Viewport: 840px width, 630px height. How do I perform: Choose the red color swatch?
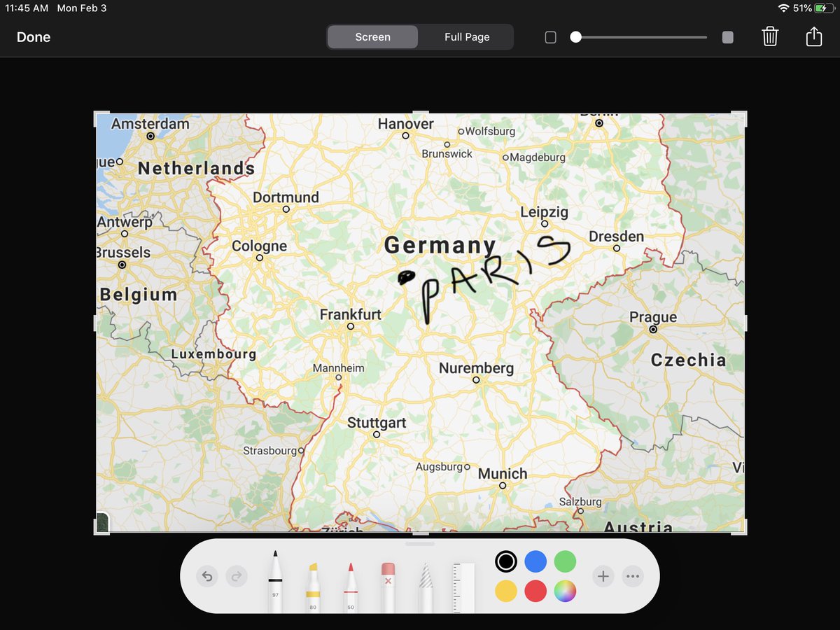pyautogui.click(x=535, y=591)
